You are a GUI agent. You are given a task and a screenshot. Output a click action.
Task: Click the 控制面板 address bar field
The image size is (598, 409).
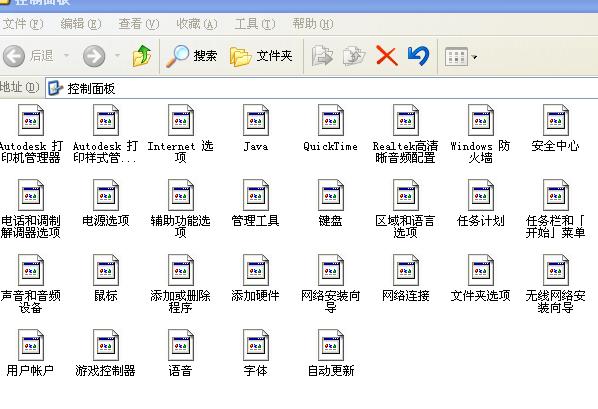[322, 89]
